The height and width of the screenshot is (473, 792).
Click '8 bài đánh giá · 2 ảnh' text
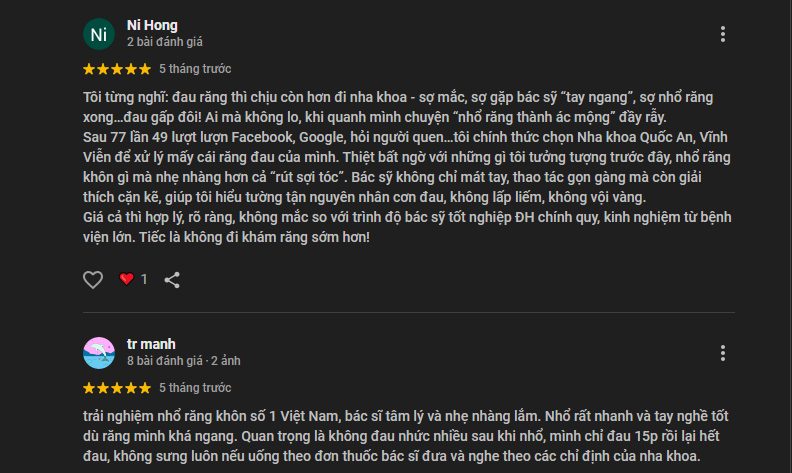coord(184,361)
